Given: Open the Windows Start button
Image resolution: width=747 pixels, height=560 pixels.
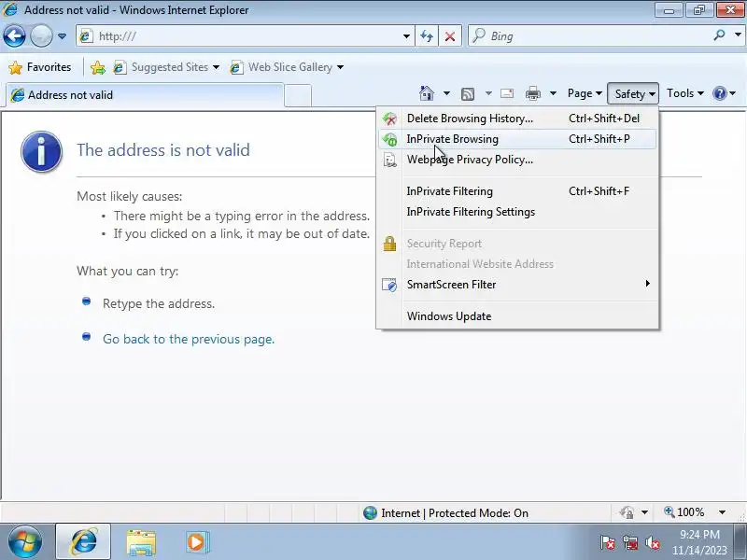Looking at the screenshot, I should [24, 542].
